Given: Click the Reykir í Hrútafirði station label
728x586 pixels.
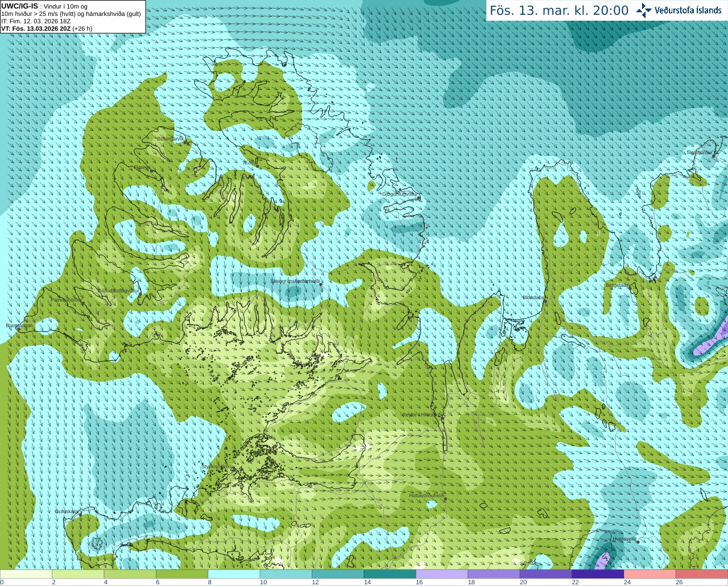Looking at the screenshot, I should pos(421,415).
